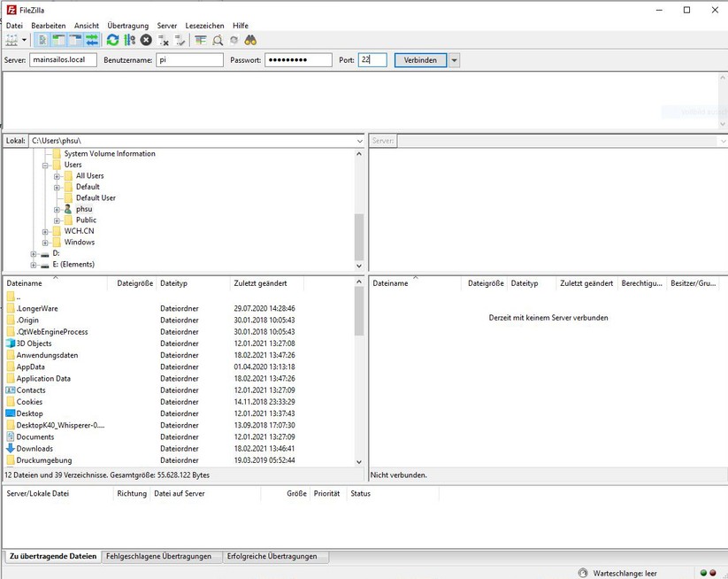Image resolution: width=728 pixels, height=579 pixels.
Task: Toggle the transfer queue display
Action: 92,40
